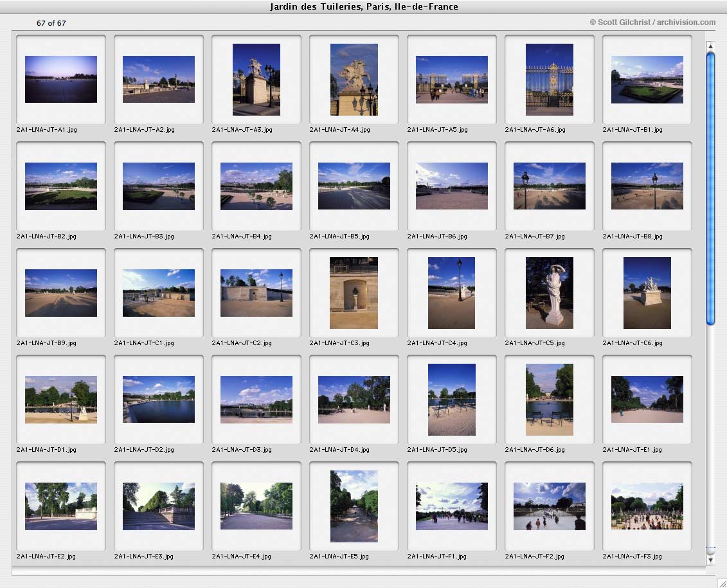Viewport: 727px width, 588px height.
Task: Click the vertical scrollbar up arrow
Action: point(710,46)
